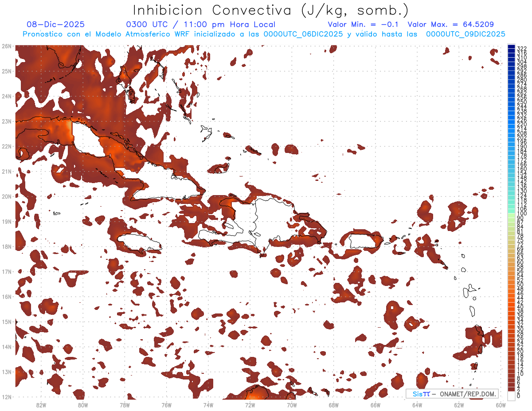Screen dimensions: 532x411
Task: Click the 60W longitude label
Action: [501, 405]
